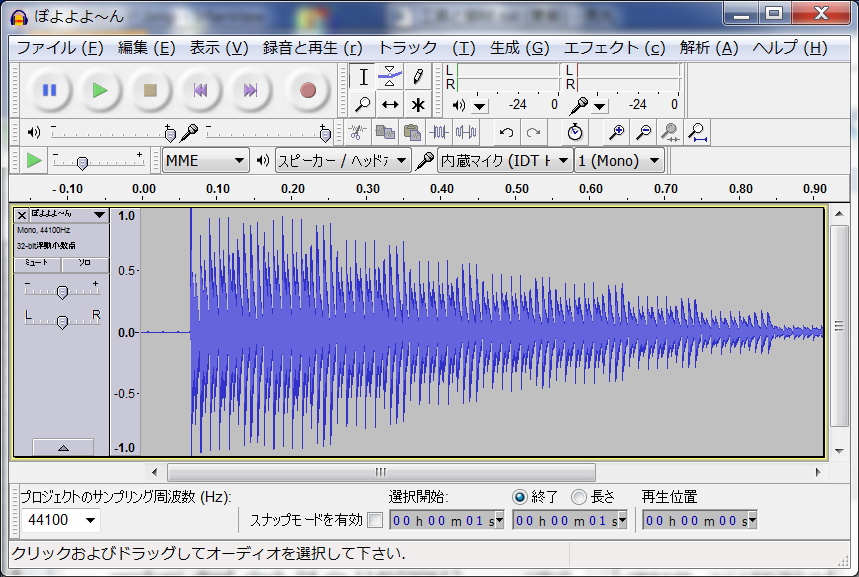Click the Undo arrow icon
Viewport: 859px width, 577px height.
click(x=507, y=132)
